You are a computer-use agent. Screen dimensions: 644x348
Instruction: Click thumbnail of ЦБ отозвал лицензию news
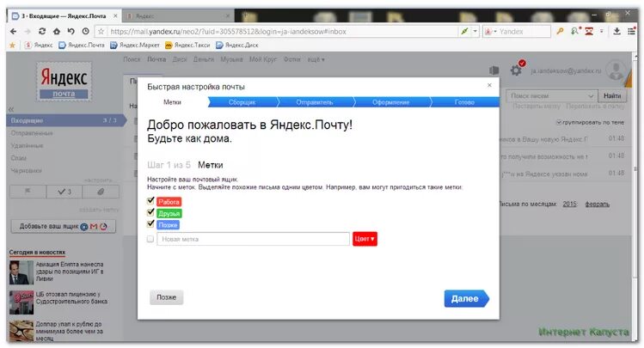[x=21, y=302]
